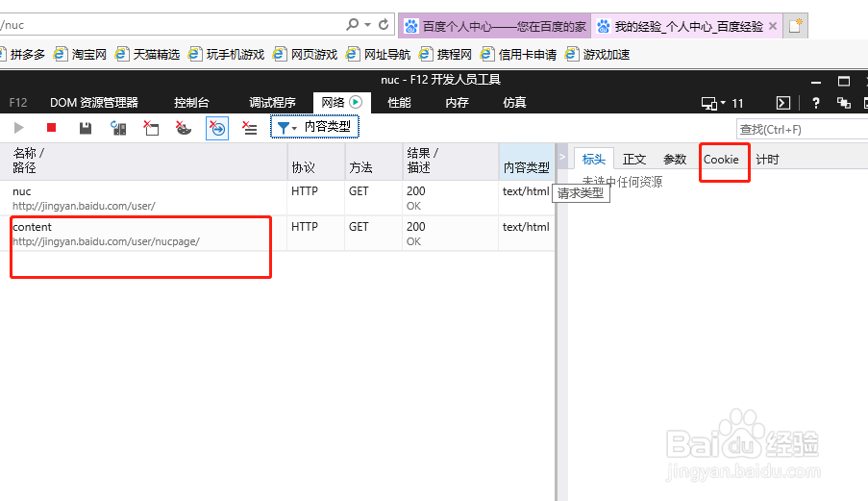Clear browser cache via the window-with-X icon
The image size is (868, 501).
pyautogui.click(x=151, y=129)
